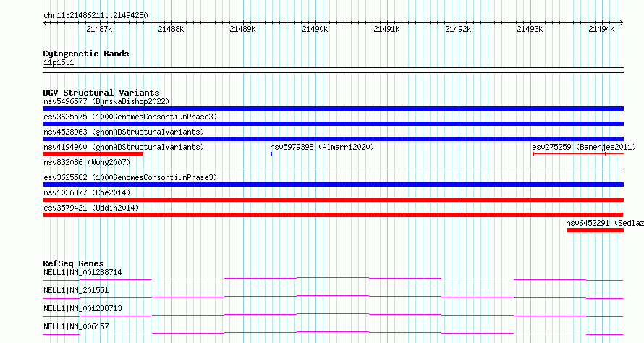Click NELL1|NM_001288713 transcript label

tap(82, 308)
